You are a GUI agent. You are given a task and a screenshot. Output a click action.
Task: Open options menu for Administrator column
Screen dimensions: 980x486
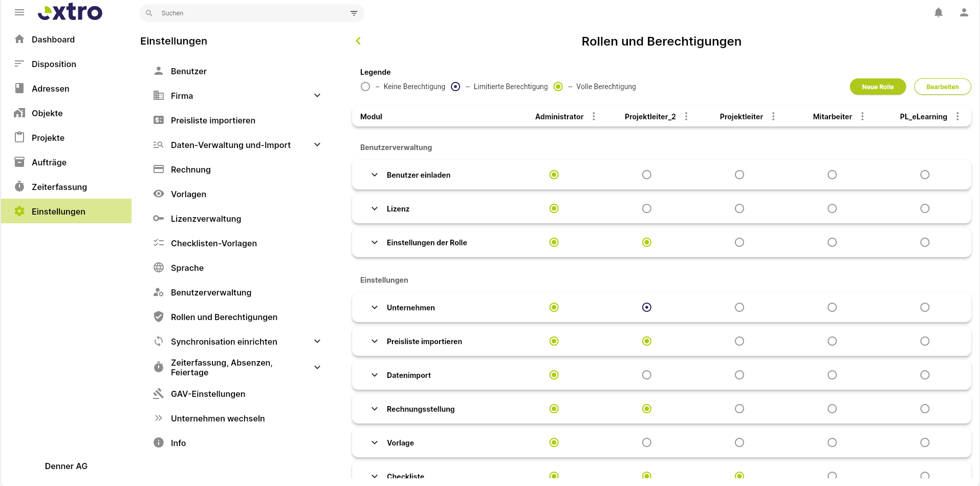(594, 116)
